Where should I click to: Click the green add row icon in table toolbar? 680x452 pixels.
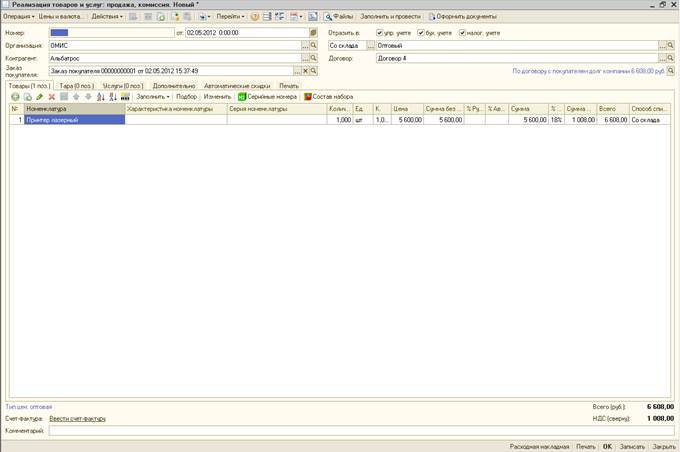[x=14, y=96]
